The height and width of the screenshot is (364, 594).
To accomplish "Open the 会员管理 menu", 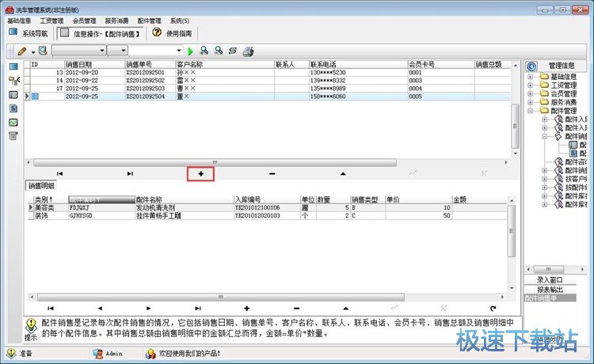I will 84,21.
